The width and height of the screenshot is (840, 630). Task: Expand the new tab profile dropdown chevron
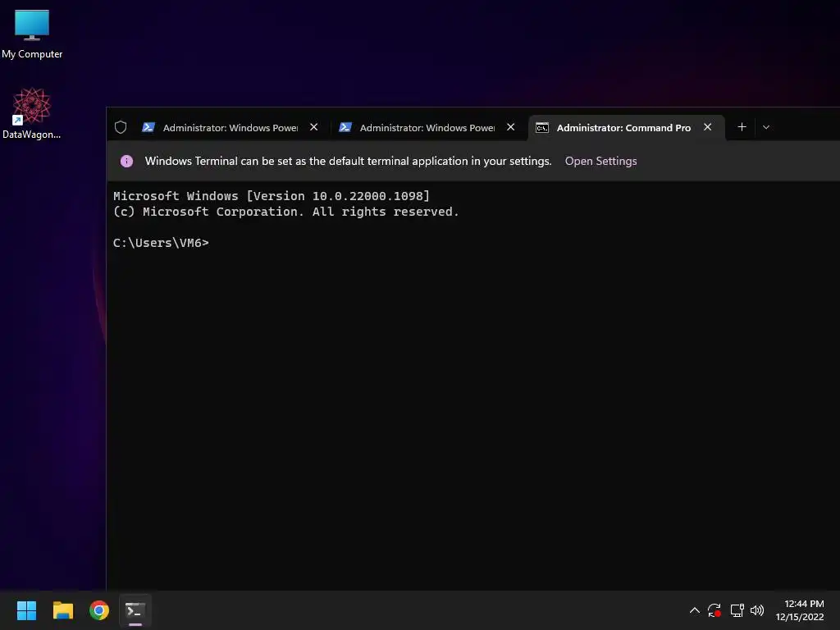tap(766, 127)
